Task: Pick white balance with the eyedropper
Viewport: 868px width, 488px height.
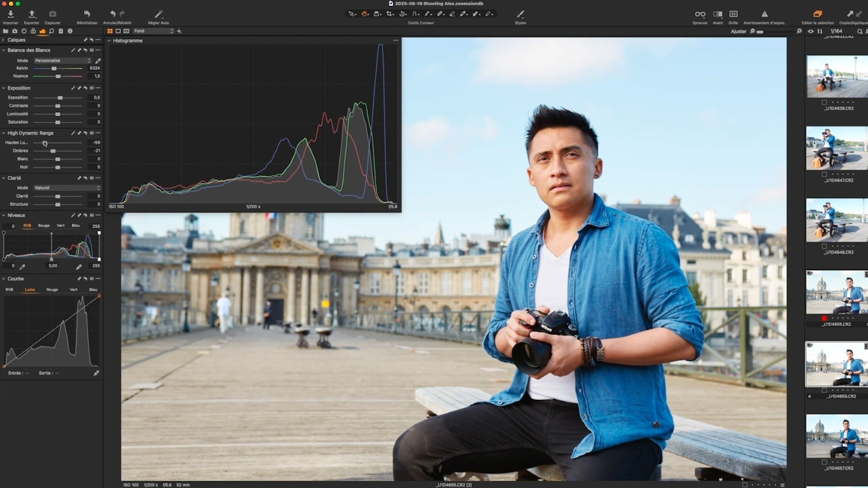Action: [x=98, y=61]
